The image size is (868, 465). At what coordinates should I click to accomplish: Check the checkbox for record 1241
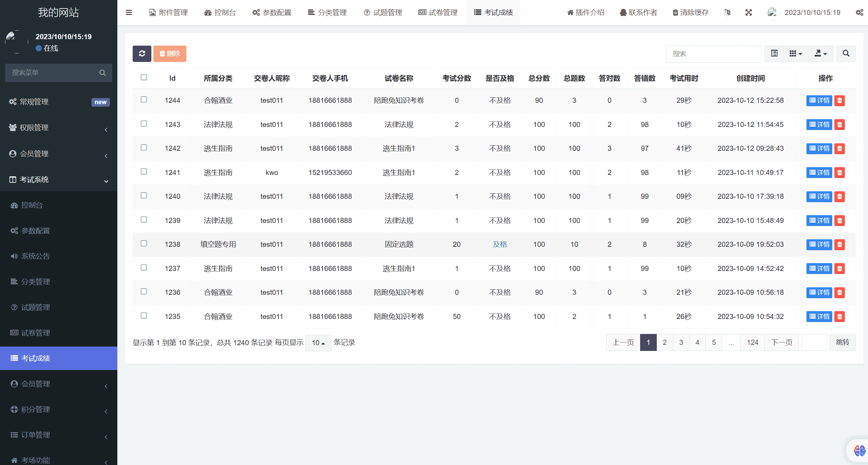click(x=144, y=172)
